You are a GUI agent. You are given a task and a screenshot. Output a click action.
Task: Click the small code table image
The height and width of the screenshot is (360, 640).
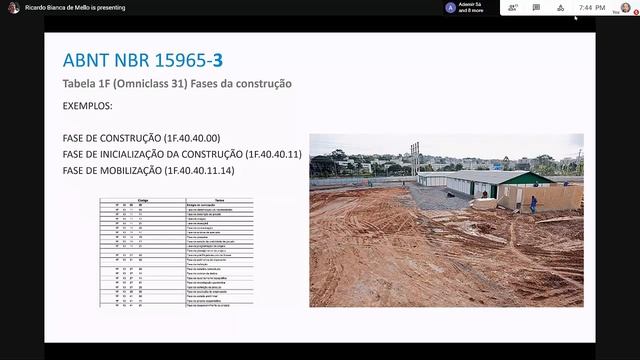click(x=176, y=252)
